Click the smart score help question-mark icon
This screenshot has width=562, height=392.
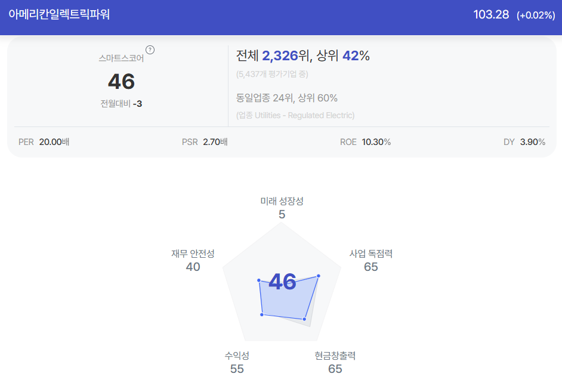(x=150, y=50)
